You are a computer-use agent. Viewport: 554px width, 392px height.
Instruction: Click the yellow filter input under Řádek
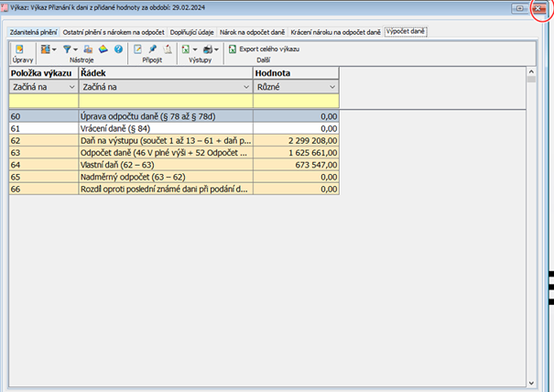(x=165, y=100)
